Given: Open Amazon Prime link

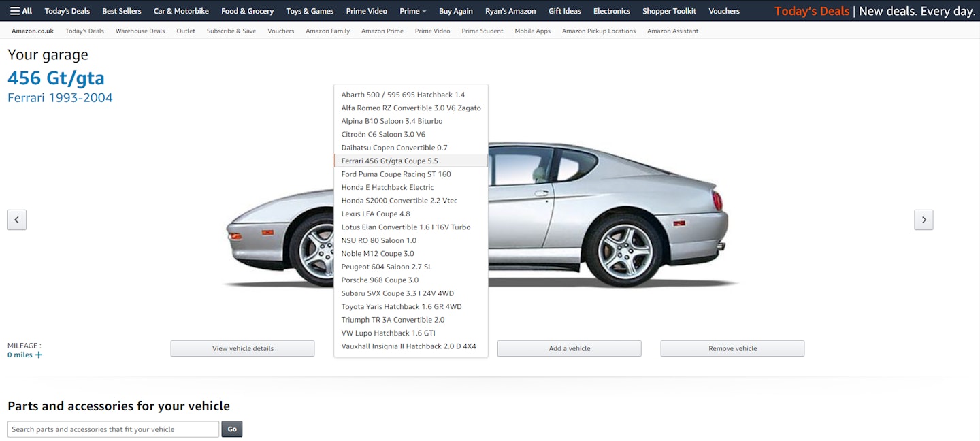Looking at the screenshot, I should (382, 31).
